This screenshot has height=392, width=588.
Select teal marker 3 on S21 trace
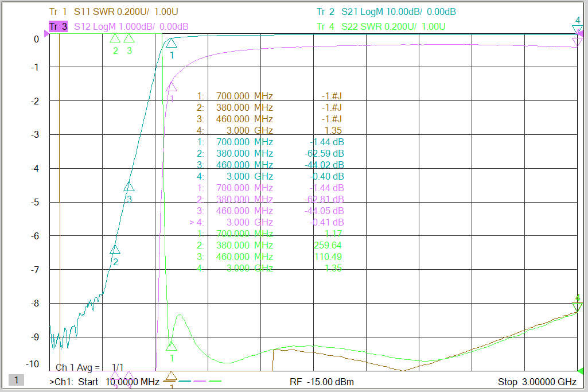click(x=129, y=187)
